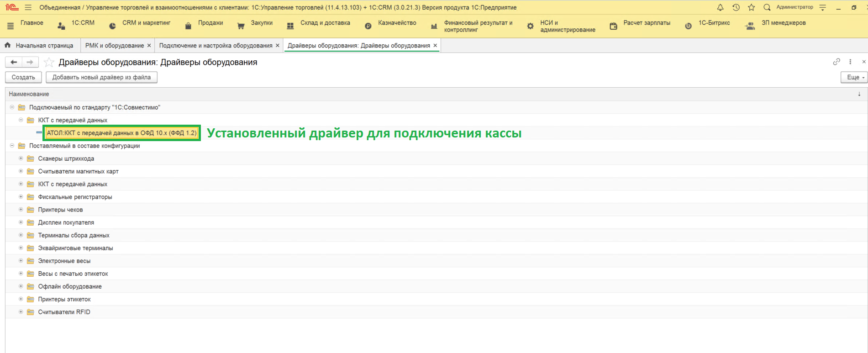Click the search magnifier icon
This screenshot has height=353, width=868.
767,7
